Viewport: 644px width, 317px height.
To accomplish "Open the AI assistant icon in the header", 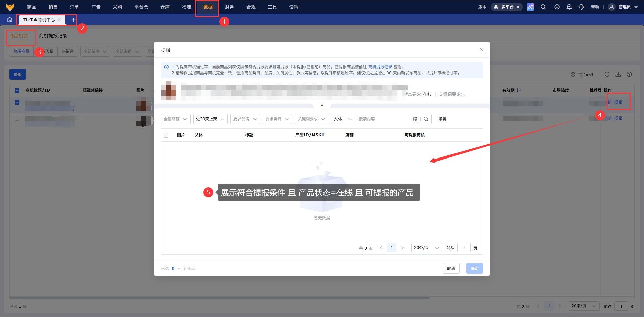I will [x=530, y=7].
